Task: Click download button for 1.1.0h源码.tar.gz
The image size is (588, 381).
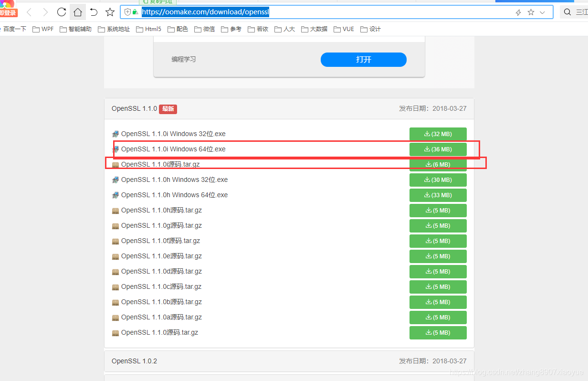Action: (x=438, y=211)
